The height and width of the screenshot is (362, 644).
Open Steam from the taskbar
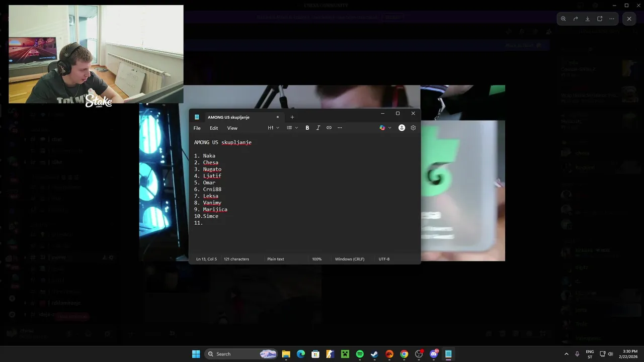[374, 354]
